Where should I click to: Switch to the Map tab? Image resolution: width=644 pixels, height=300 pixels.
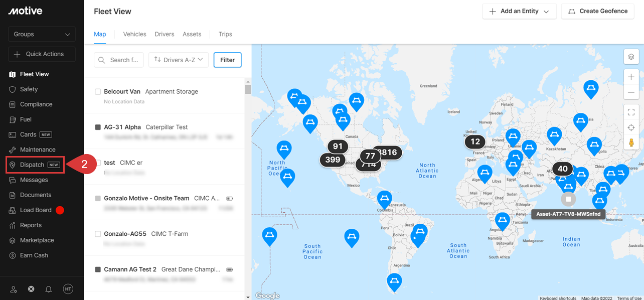point(100,34)
